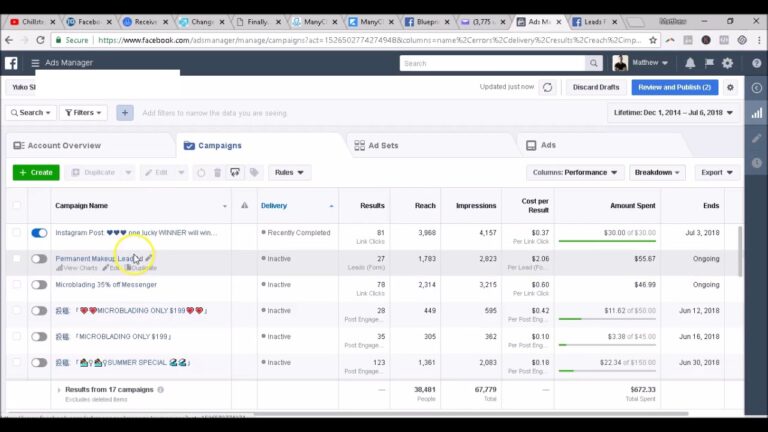Open the Lifetime date range dropdown
The height and width of the screenshot is (432, 768).
coord(673,113)
